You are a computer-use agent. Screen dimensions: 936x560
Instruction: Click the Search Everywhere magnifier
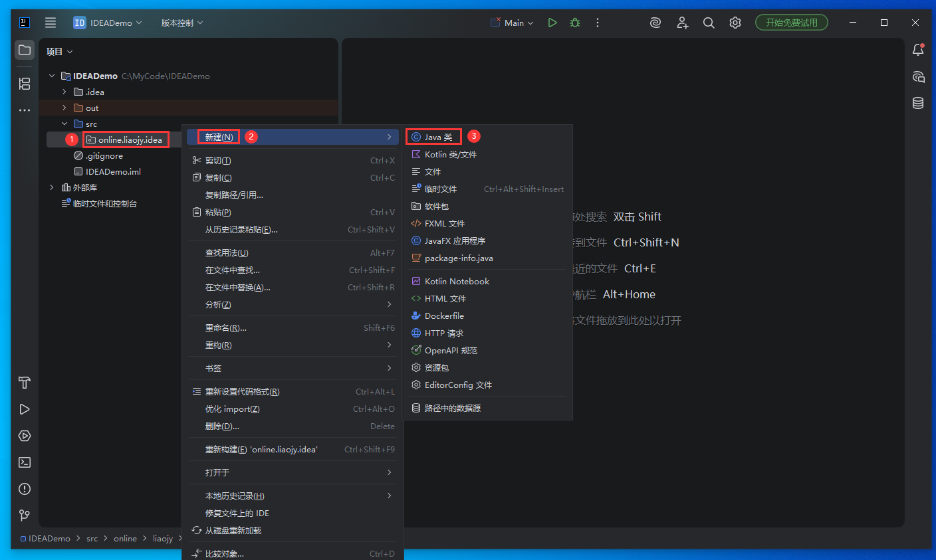click(x=709, y=23)
